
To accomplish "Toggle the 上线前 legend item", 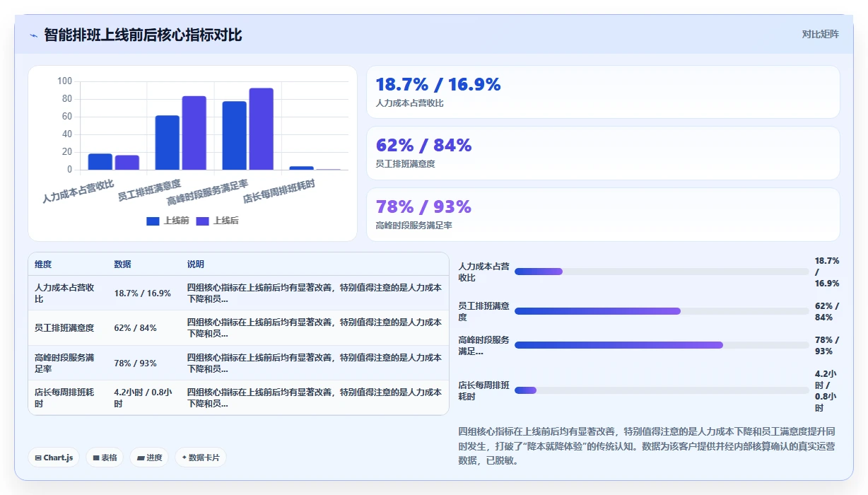I will pyautogui.click(x=168, y=221).
